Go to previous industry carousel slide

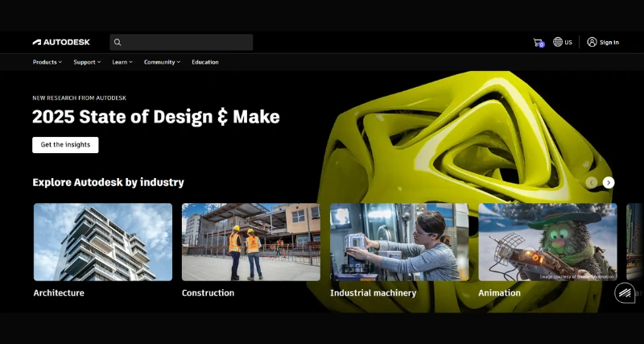(x=592, y=183)
